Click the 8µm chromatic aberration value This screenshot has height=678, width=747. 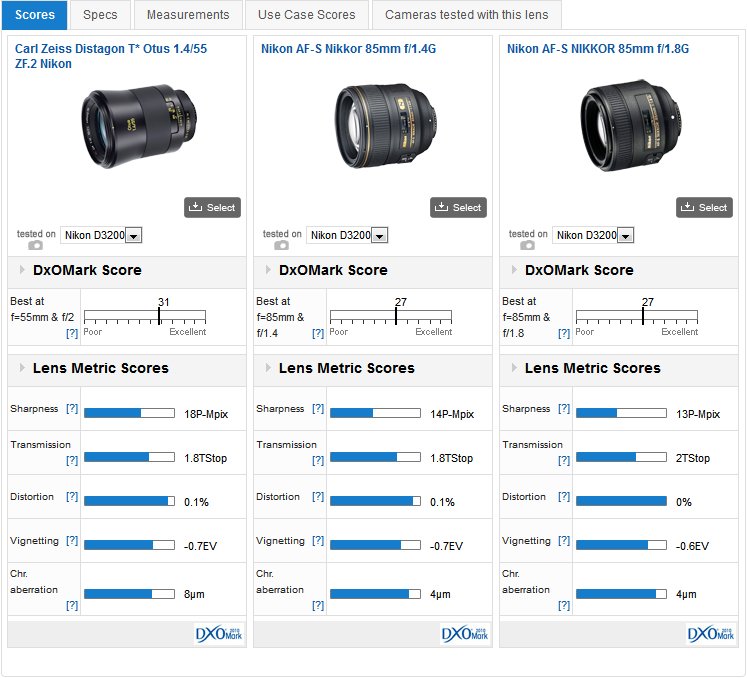[x=194, y=594]
